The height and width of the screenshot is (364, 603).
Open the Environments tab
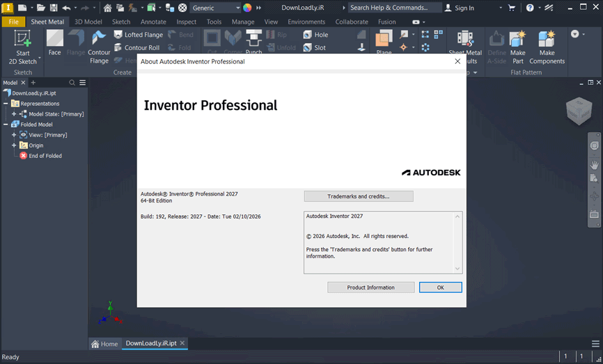(x=306, y=22)
